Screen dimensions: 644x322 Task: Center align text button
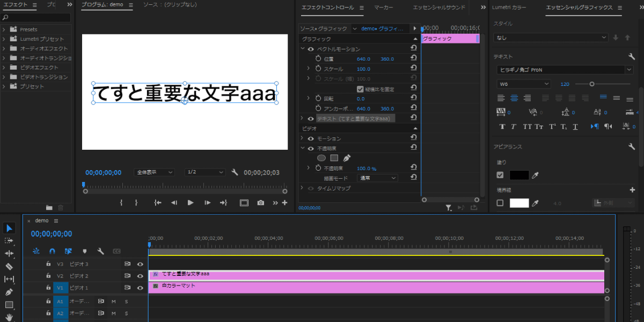(514, 98)
